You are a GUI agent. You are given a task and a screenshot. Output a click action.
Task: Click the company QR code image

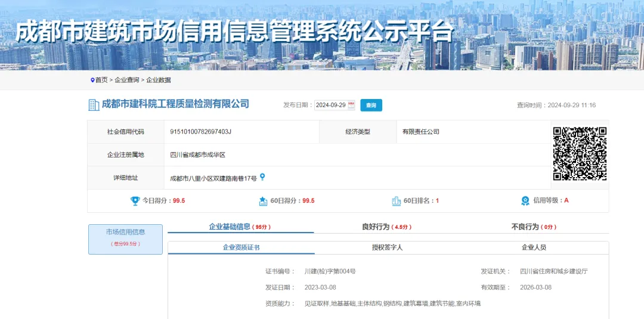click(x=580, y=154)
